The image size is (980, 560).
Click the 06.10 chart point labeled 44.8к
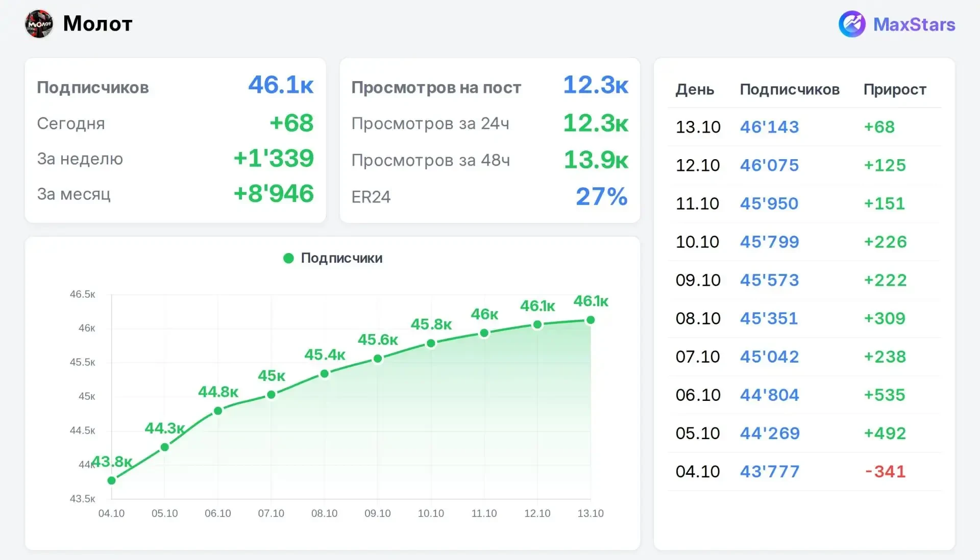pyautogui.click(x=218, y=411)
